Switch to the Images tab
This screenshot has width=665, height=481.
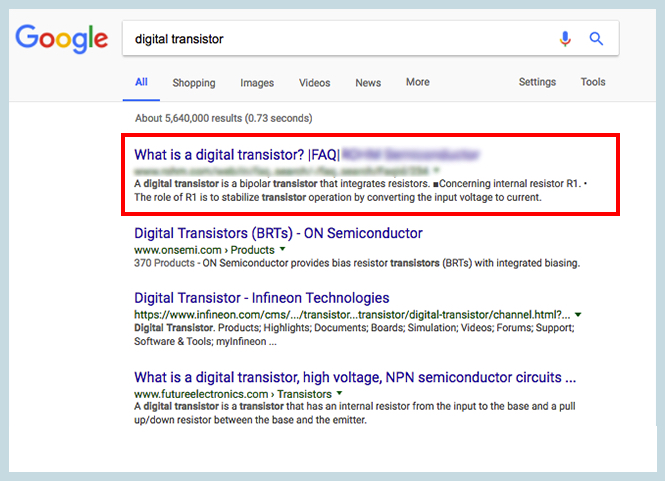[x=257, y=83]
